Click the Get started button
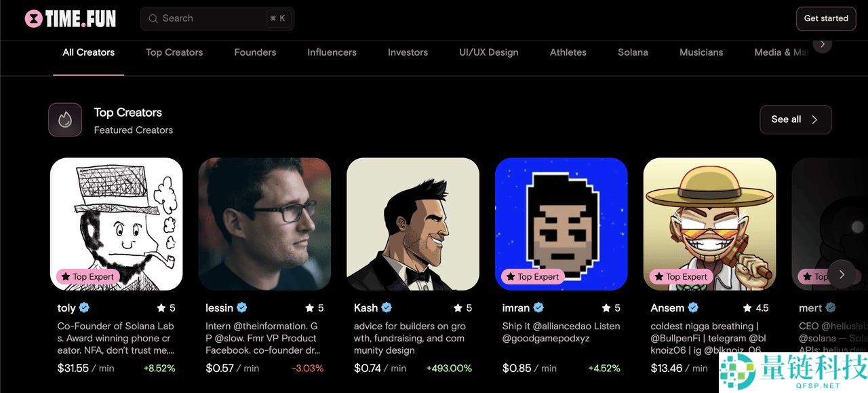The height and width of the screenshot is (393, 868). [826, 18]
